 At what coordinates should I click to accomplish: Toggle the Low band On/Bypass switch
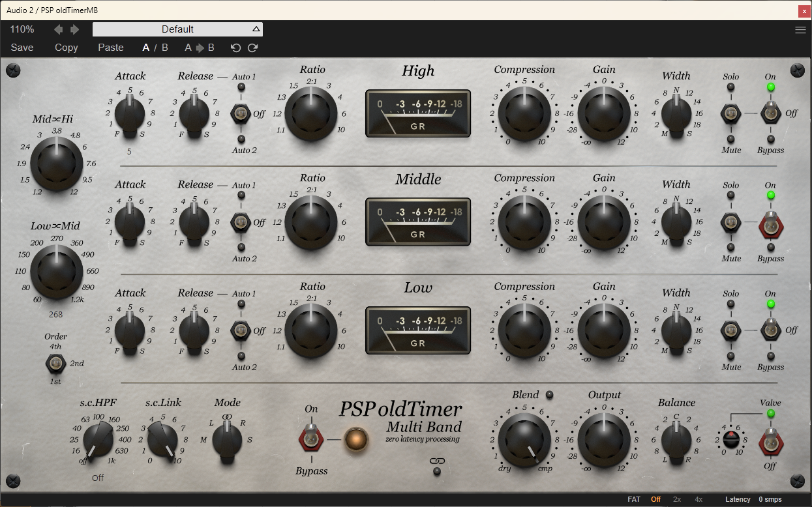pyautogui.click(x=771, y=329)
